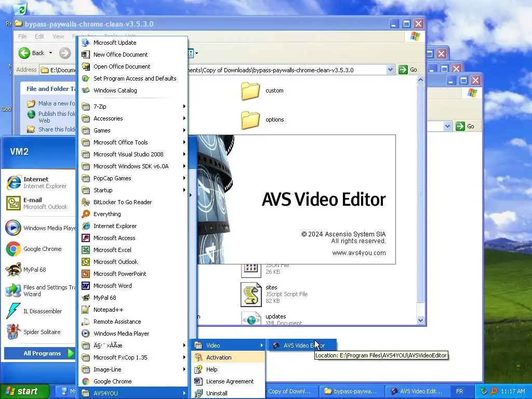Open the address bar dropdown in the bypass-paywalls window
The width and height of the screenshot is (532, 399).
coord(390,70)
